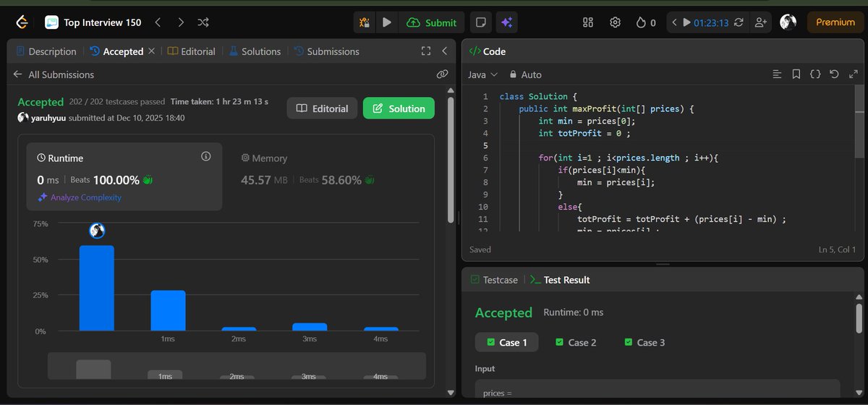Click the 1ms runtime distribution bar
The image size is (868, 405).
coord(168,311)
